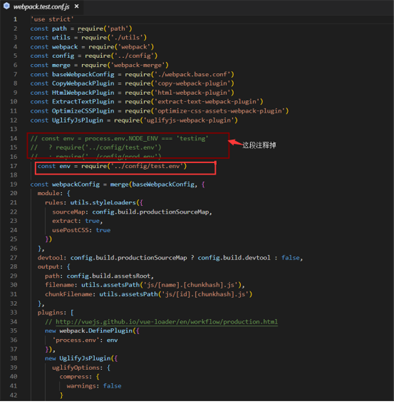
Task: Click the 'process.env': env line
Action: 85,340
